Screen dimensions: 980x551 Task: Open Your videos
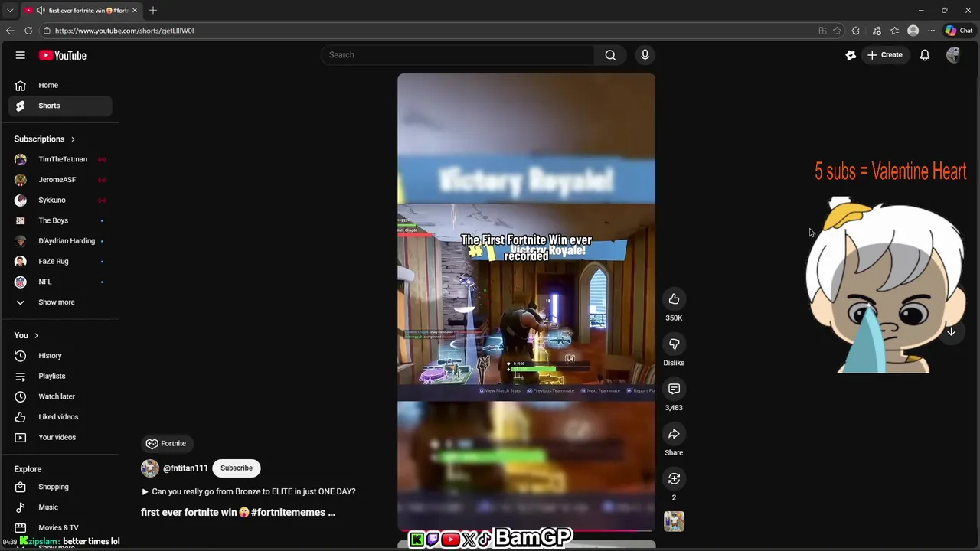click(60, 438)
